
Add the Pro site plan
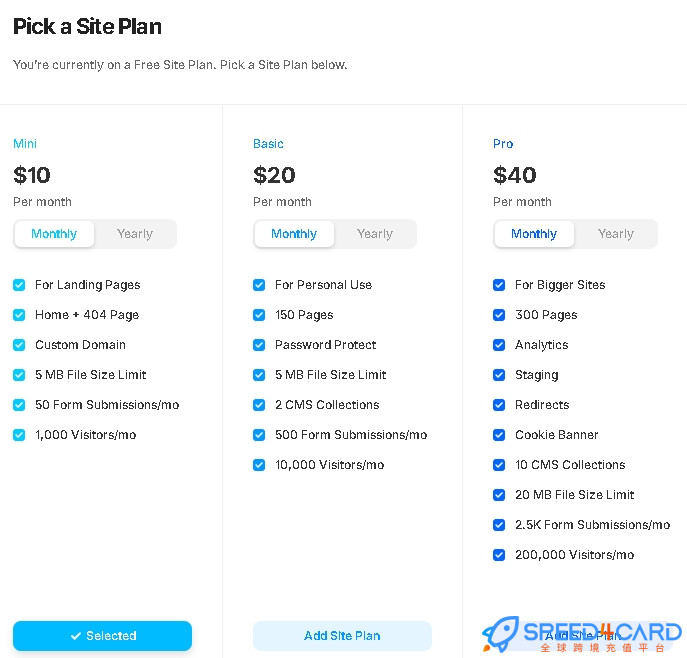pyautogui.click(x=583, y=636)
